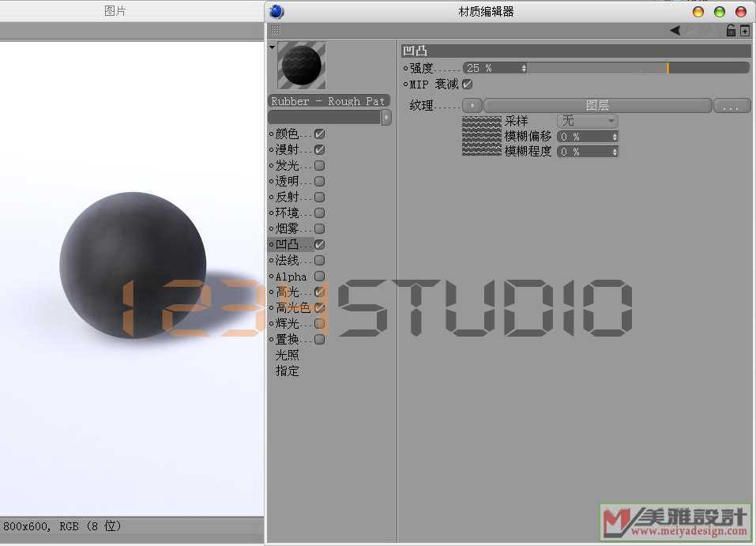Enable the 辉光 channel checkbox
Viewport: 756px width, 546px height.
pos(319,323)
